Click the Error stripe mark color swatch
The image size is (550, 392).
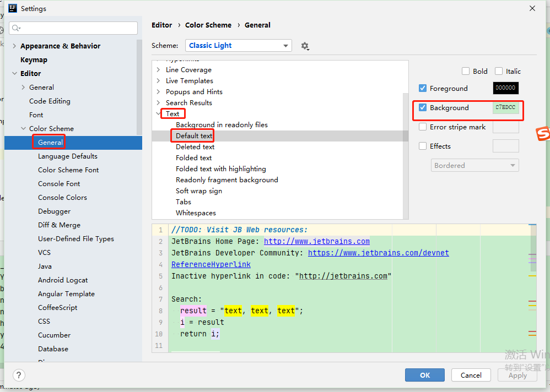tap(505, 127)
